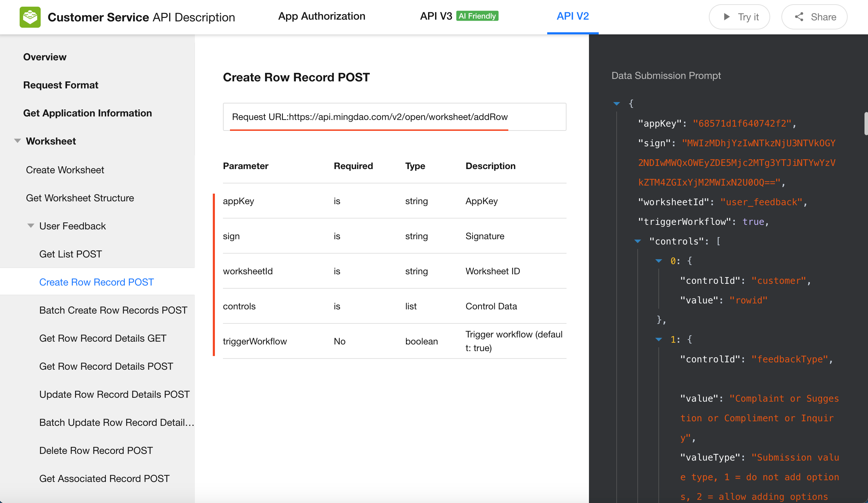This screenshot has height=503, width=868.
Task: Open Create Worksheet in sidebar
Action: tap(65, 170)
